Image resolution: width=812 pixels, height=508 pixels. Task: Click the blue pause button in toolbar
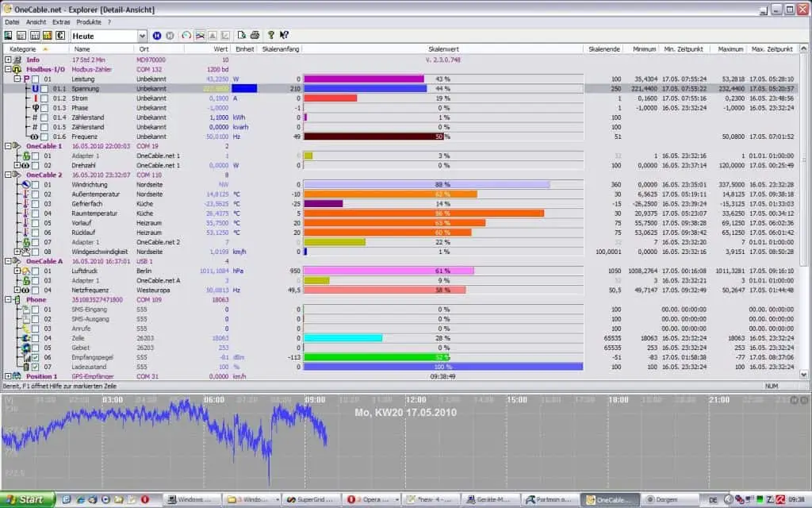pyautogui.click(x=157, y=36)
